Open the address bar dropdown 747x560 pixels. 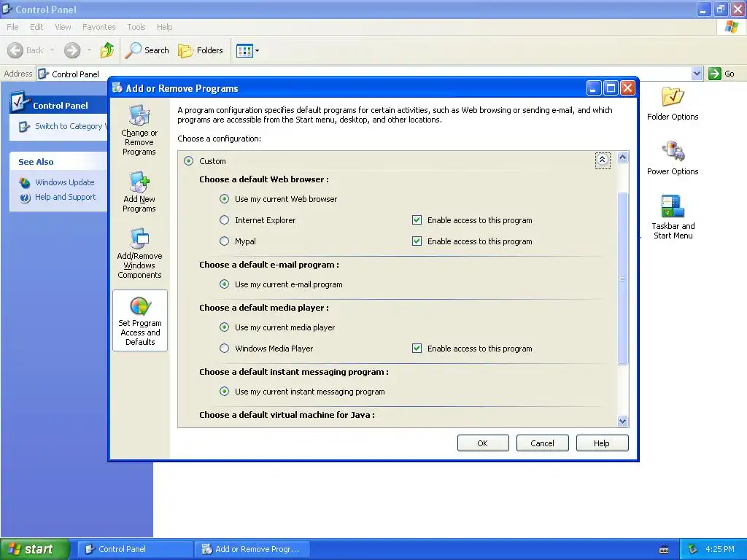point(697,74)
